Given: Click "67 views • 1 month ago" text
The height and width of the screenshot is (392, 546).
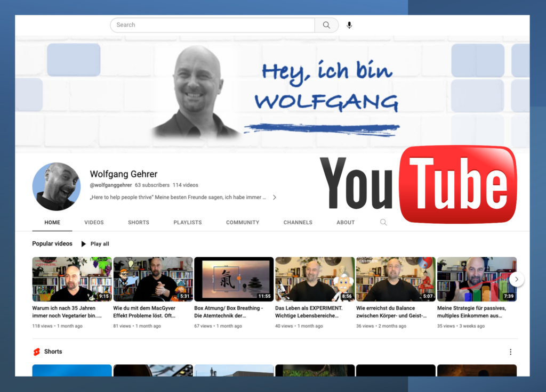Looking at the screenshot, I should point(218,326).
